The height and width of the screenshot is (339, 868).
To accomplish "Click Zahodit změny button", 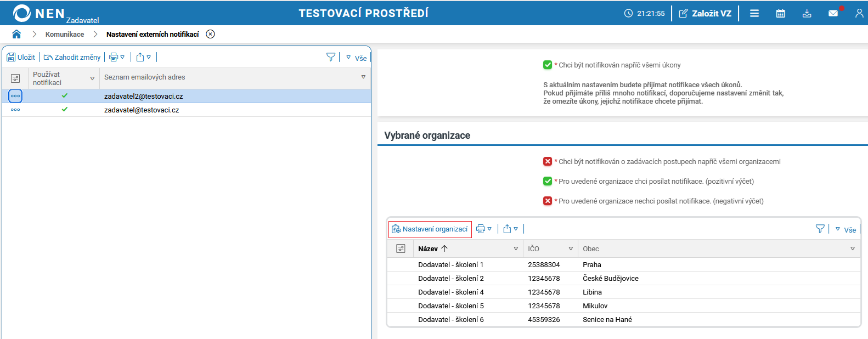I will 72,57.
